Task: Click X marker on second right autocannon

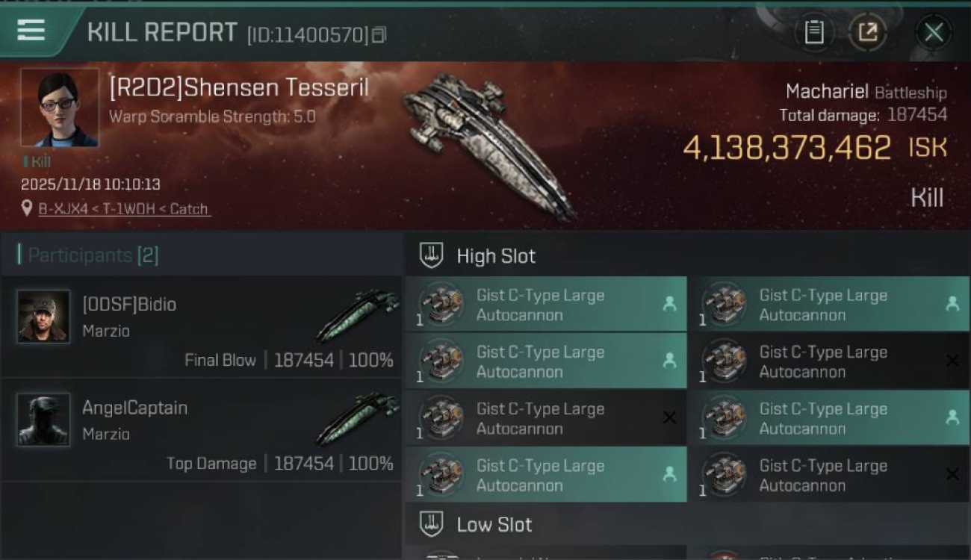Action: (952, 361)
